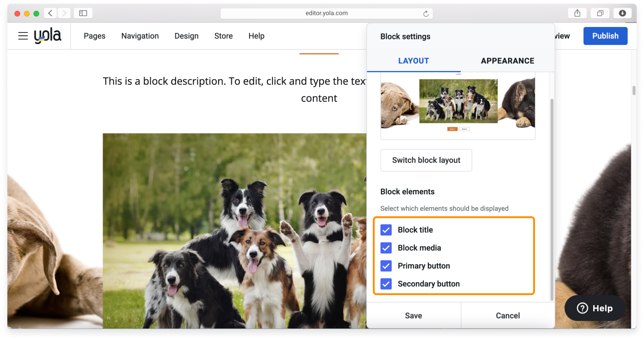
Task: Reload page using the refresh icon
Action: pyautogui.click(x=426, y=14)
